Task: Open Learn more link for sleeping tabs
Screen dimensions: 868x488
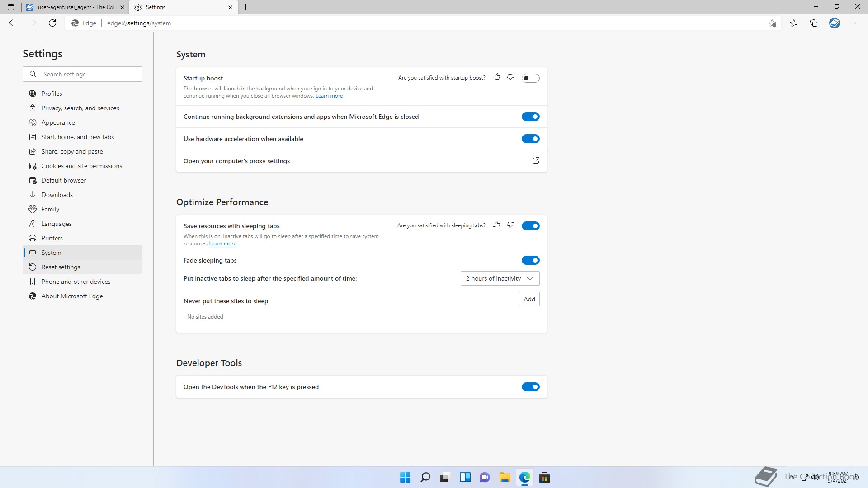Action: (x=222, y=244)
